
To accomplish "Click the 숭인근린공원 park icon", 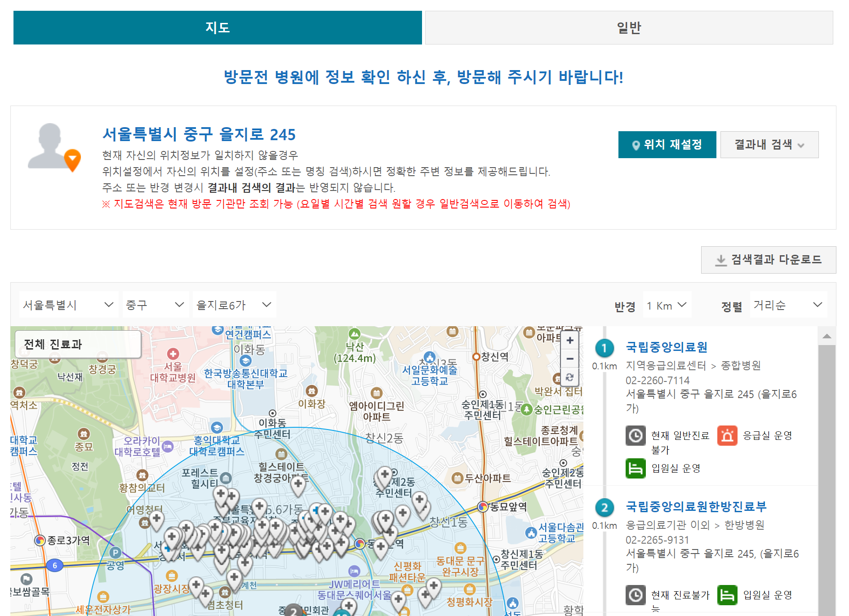I will [x=526, y=409].
